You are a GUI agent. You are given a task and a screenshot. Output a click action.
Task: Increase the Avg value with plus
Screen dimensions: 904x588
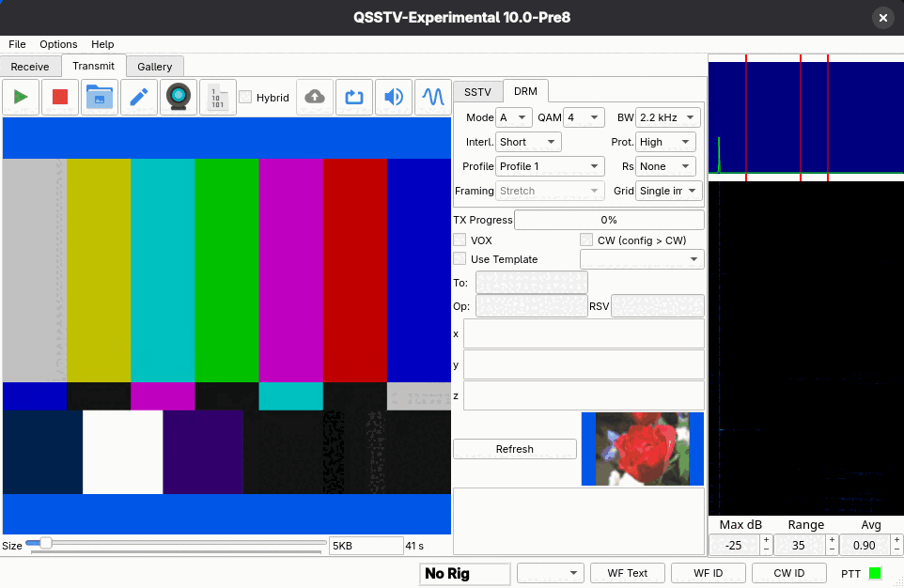897,540
